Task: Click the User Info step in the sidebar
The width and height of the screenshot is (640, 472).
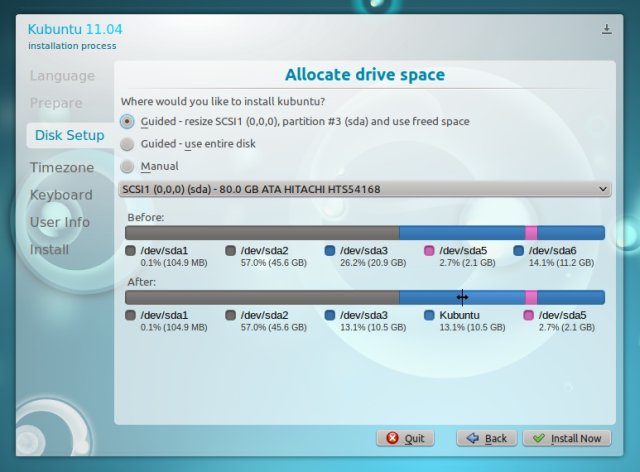Action: pos(60,222)
